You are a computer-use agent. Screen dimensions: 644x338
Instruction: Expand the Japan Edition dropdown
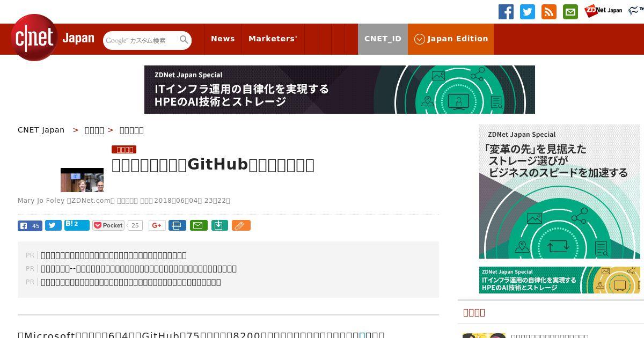coord(451,39)
